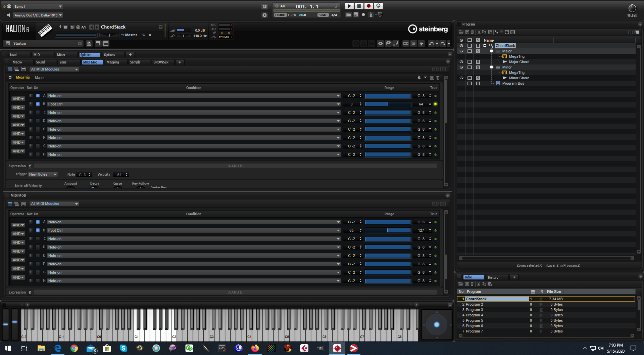This screenshot has height=355, width=644.
Task: Select Program 2 in program table
Action: pos(546,304)
